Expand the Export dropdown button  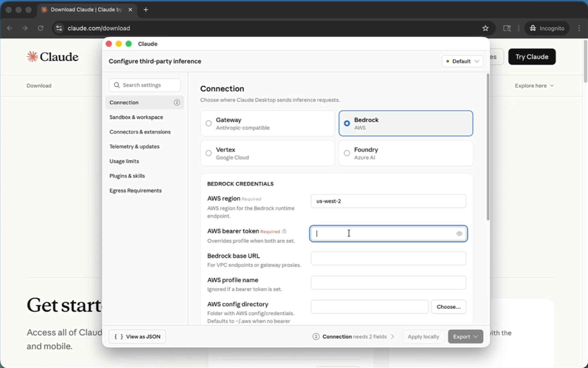[465, 336]
